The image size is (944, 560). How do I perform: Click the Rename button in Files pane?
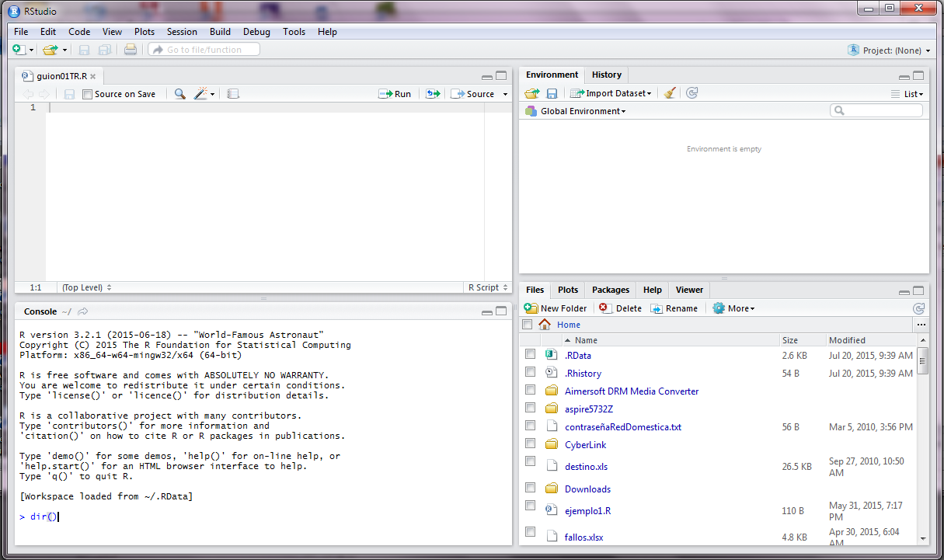674,308
